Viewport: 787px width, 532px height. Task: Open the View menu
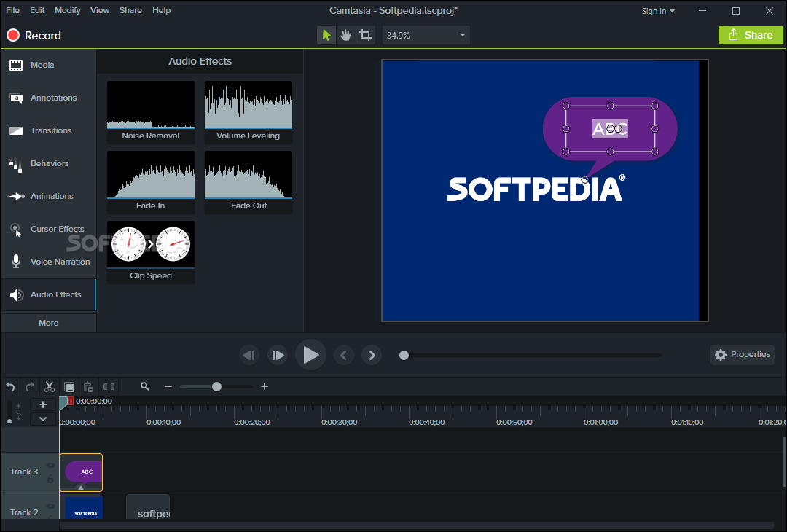100,10
